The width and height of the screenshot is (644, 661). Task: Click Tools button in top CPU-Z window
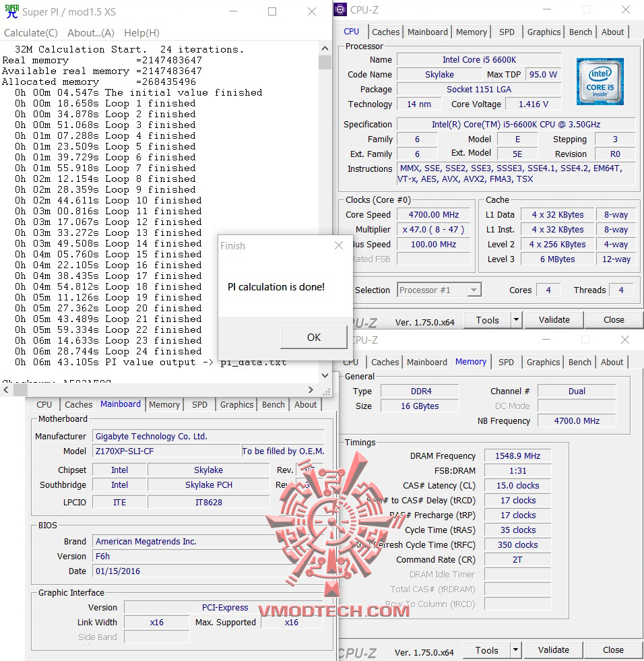487,320
